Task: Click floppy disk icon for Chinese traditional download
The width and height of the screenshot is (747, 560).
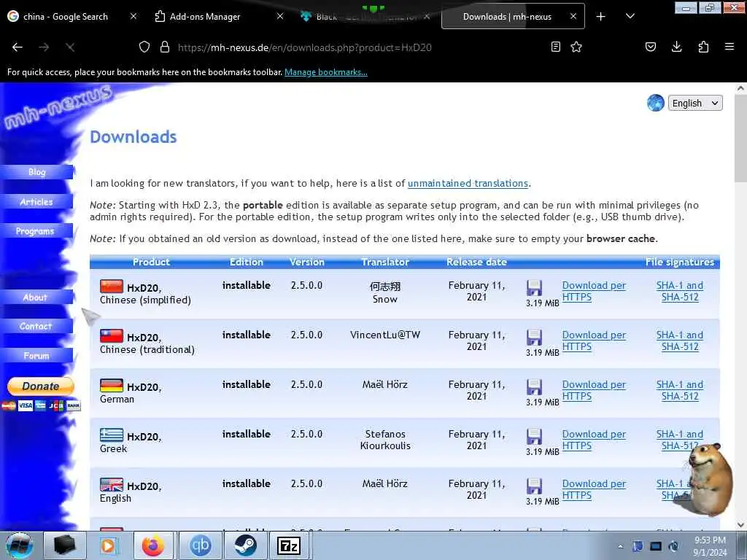Action: 534,338
